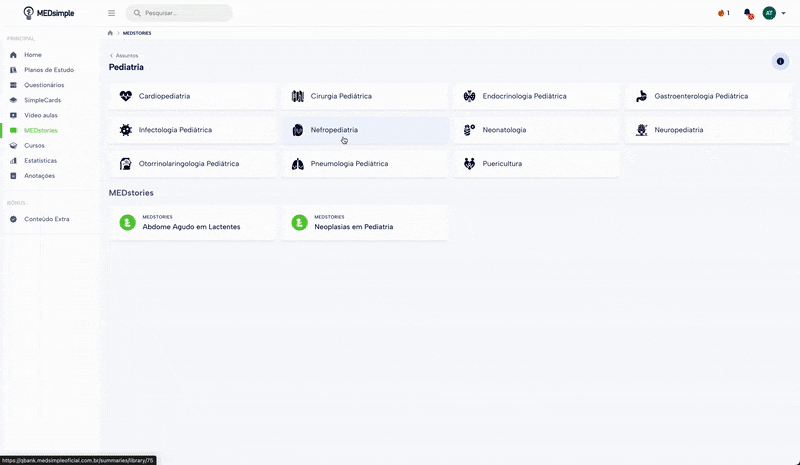Open Cardiopediatria subject card
800x465 pixels.
tap(193, 96)
